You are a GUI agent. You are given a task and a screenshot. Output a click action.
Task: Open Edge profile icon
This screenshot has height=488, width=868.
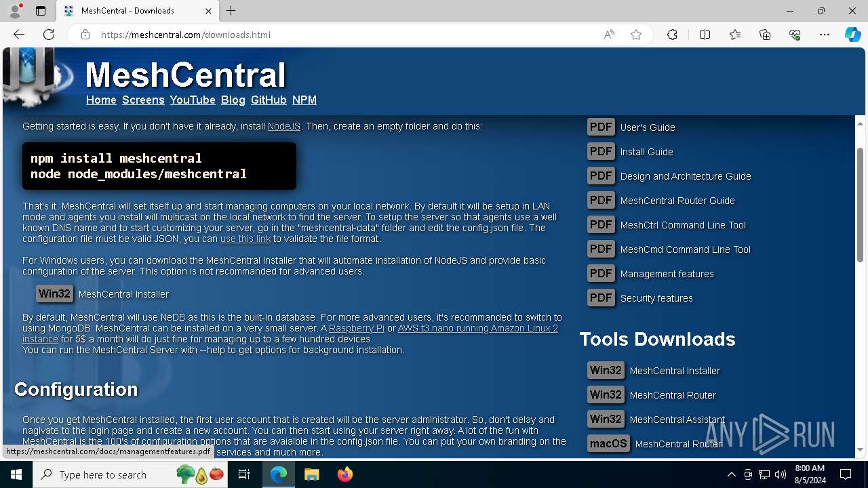point(14,11)
